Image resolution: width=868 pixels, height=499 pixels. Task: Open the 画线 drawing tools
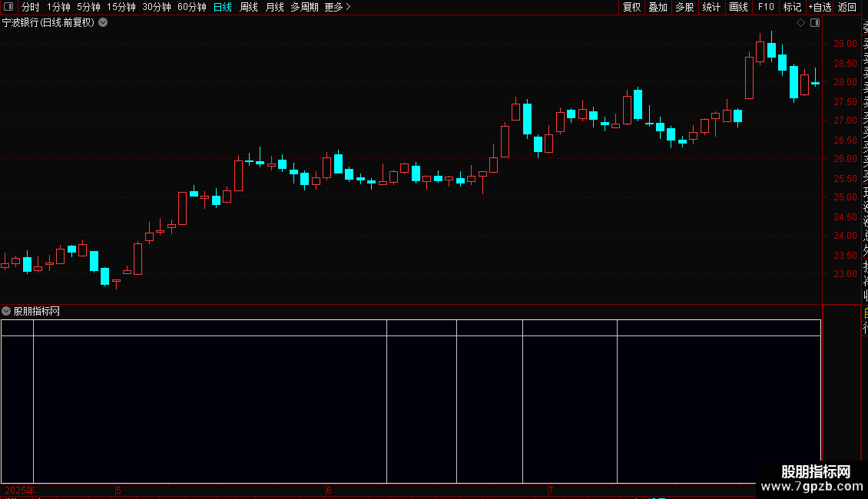[738, 7]
